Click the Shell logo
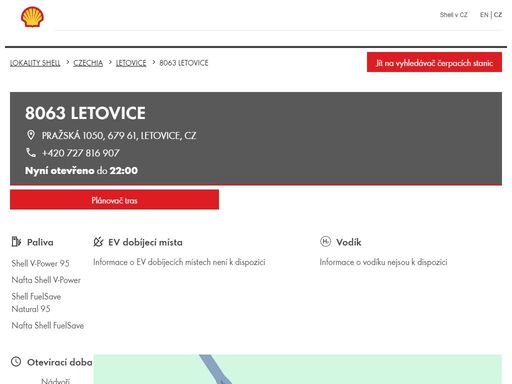Viewport: 512px width, 384px height. pyautogui.click(x=32, y=17)
